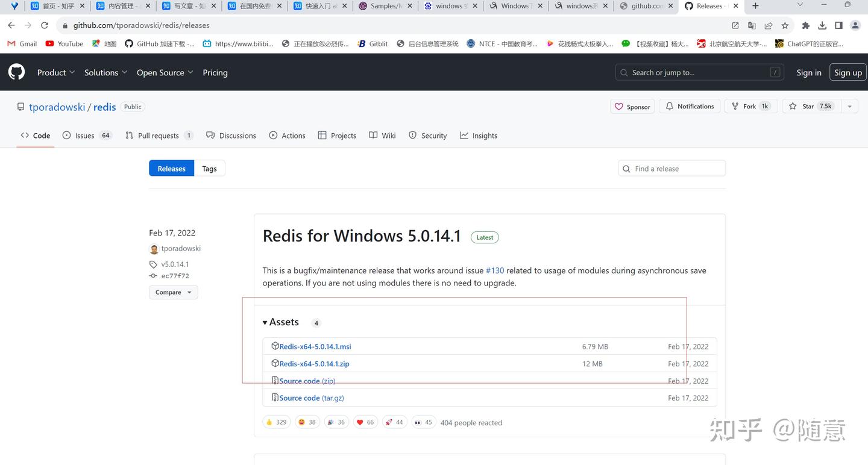Download Redis-x64-5.0.14.1.zip
Screen dimensions: 868x465
point(314,364)
